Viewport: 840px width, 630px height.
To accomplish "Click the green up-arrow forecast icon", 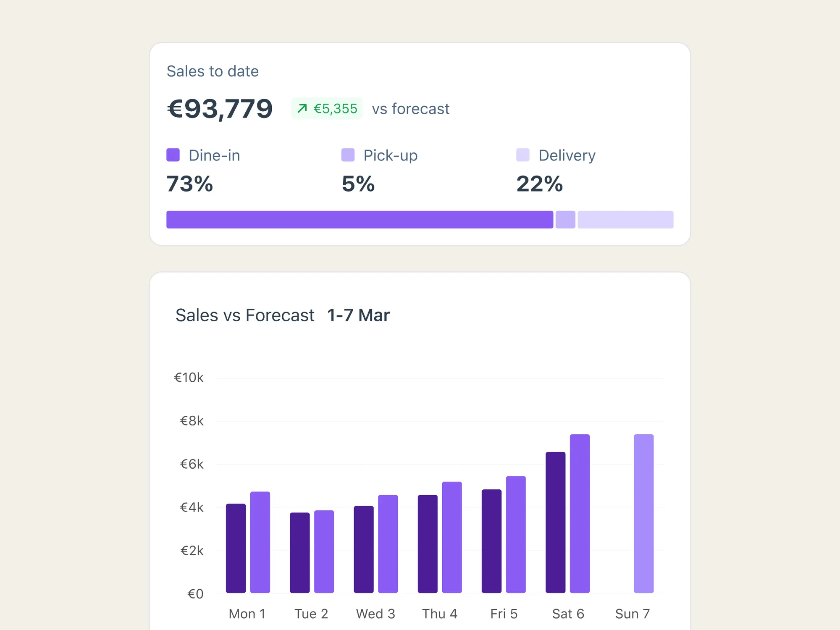I will pyautogui.click(x=302, y=109).
